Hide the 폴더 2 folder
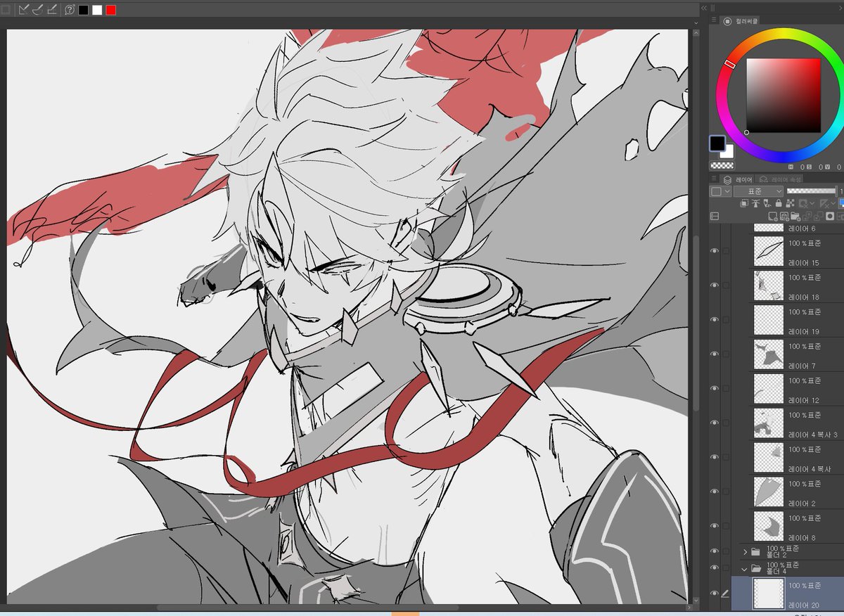844x616 pixels. (715, 551)
